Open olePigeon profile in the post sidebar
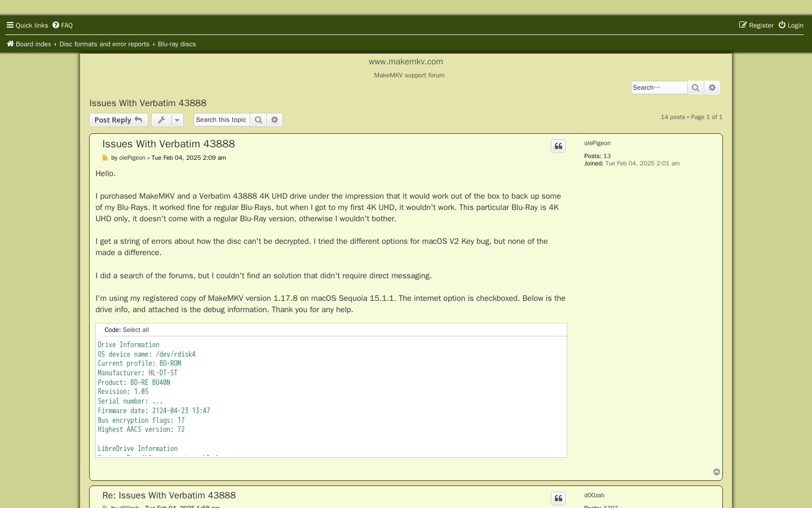 coord(597,143)
